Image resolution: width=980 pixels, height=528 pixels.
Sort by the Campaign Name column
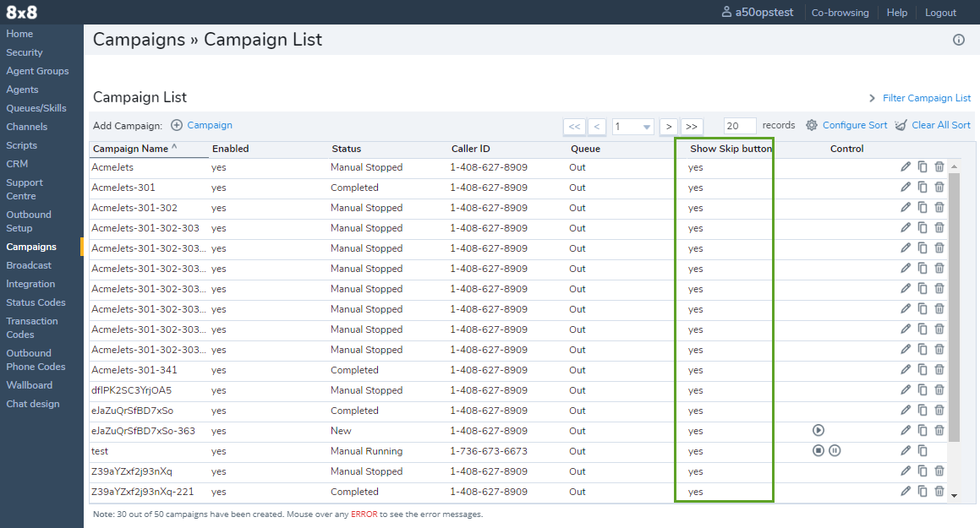pyautogui.click(x=131, y=149)
